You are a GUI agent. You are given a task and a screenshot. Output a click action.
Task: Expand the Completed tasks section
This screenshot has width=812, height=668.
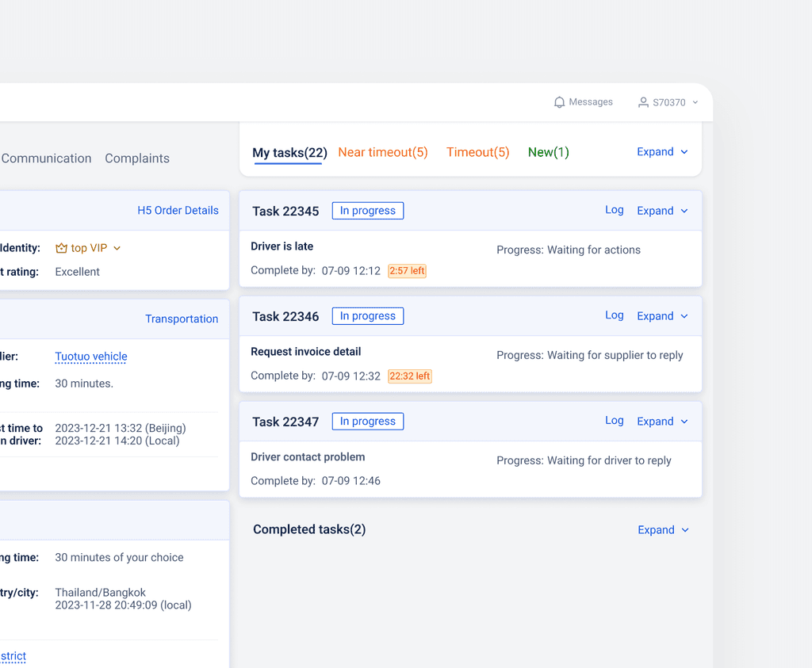664,530
